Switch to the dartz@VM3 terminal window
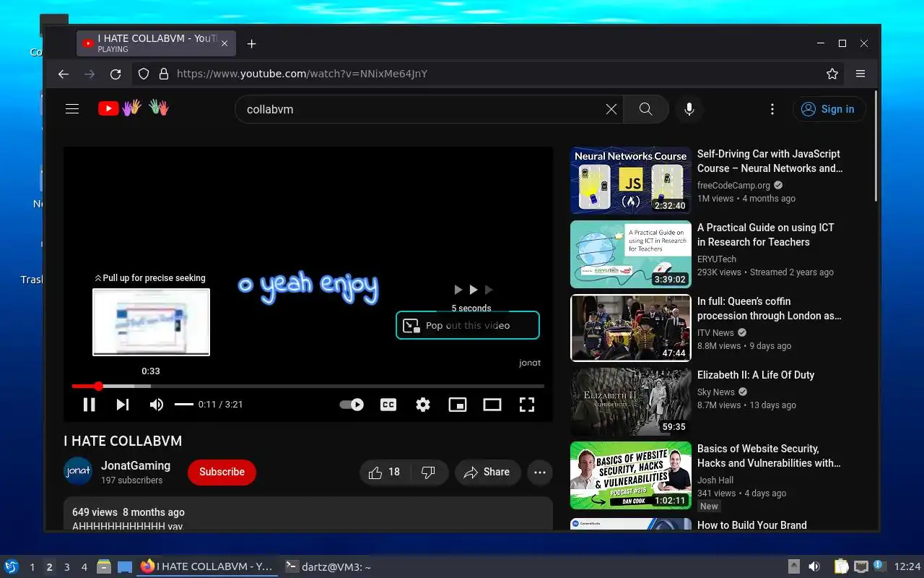Screen dimensions: 924x578 pos(328,567)
